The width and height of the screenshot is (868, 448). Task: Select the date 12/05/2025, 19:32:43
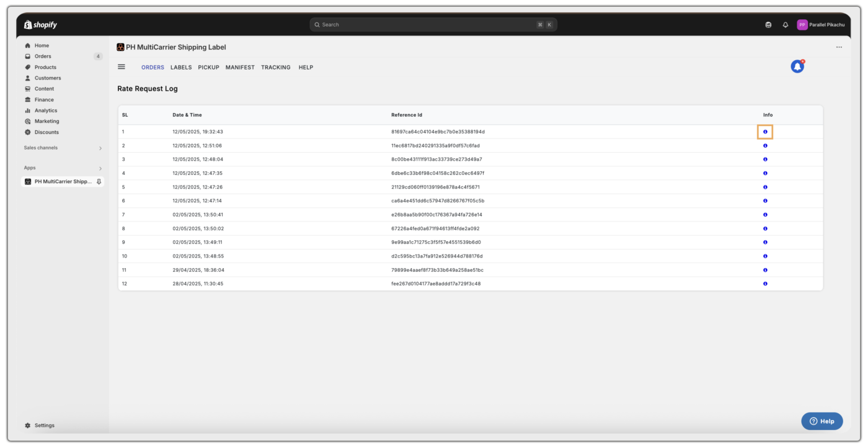pos(198,132)
